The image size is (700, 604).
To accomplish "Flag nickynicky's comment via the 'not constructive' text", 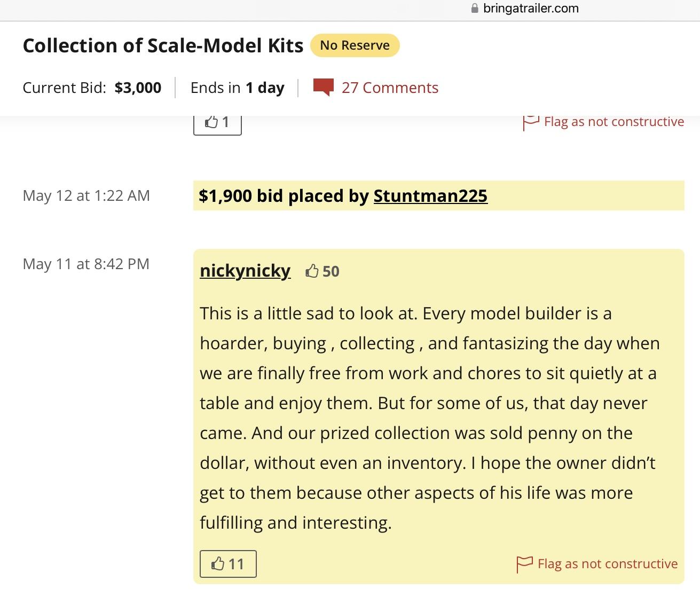I will point(608,564).
